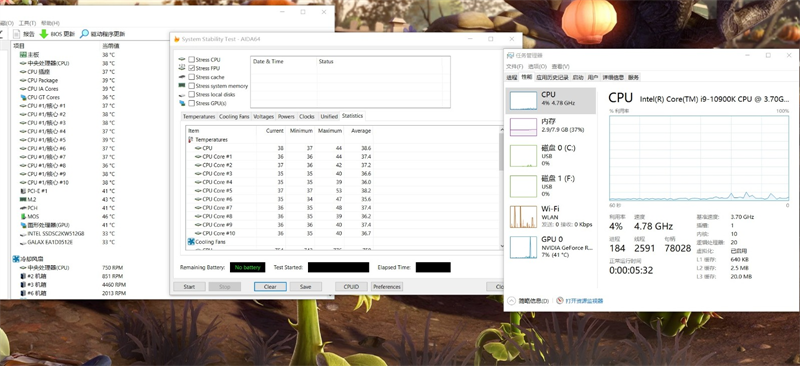Open Task Manager 服务 tab
Viewport: 800px width, 366px height.
[633, 78]
